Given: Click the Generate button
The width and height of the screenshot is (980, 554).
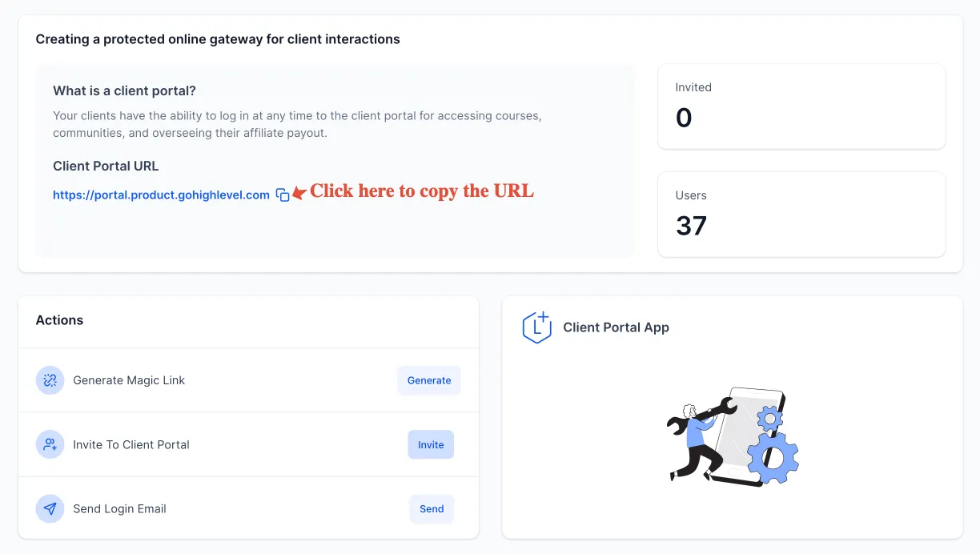Looking at the screenshot, I should (x=429, y=380).
